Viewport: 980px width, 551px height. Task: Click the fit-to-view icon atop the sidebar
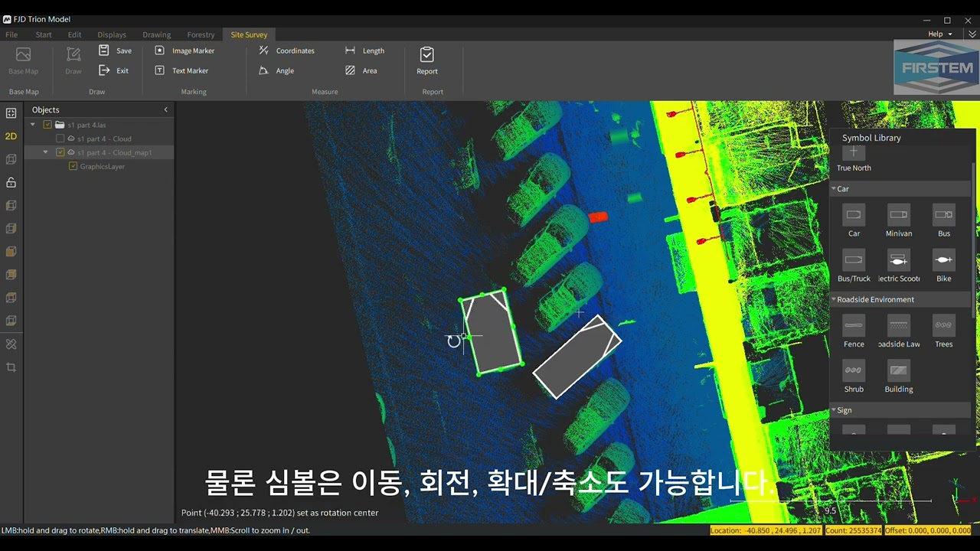pos(11,113)
